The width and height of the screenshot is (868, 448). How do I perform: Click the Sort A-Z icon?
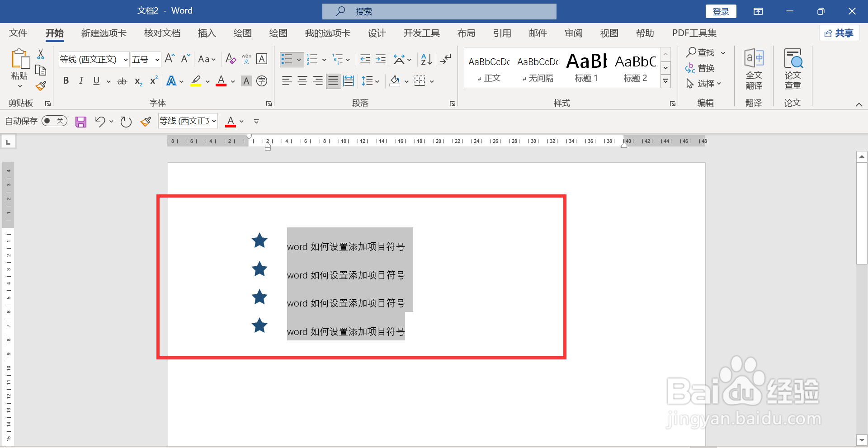pos(426,59)
